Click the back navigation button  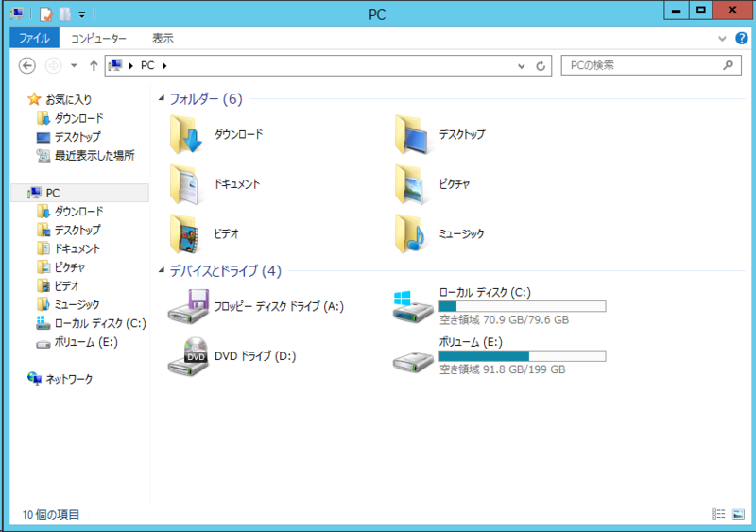click(x=27, y=66)
